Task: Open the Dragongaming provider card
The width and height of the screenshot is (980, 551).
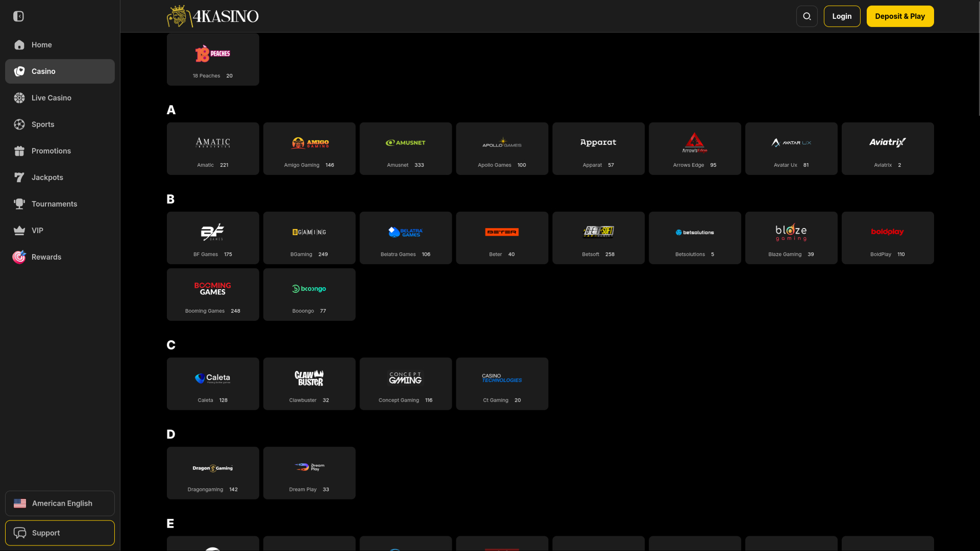Action: [x=213, y=473]
